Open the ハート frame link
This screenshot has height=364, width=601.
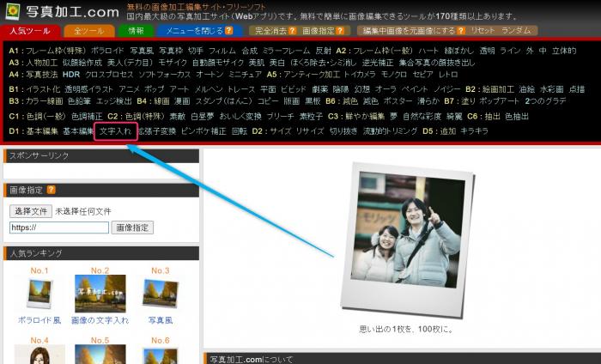(428, 51)
